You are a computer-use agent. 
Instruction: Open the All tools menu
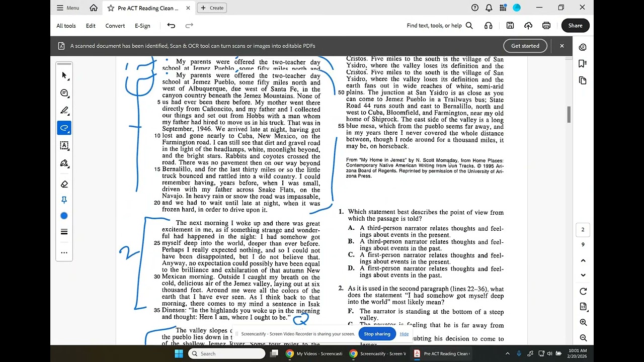point(66,26)
